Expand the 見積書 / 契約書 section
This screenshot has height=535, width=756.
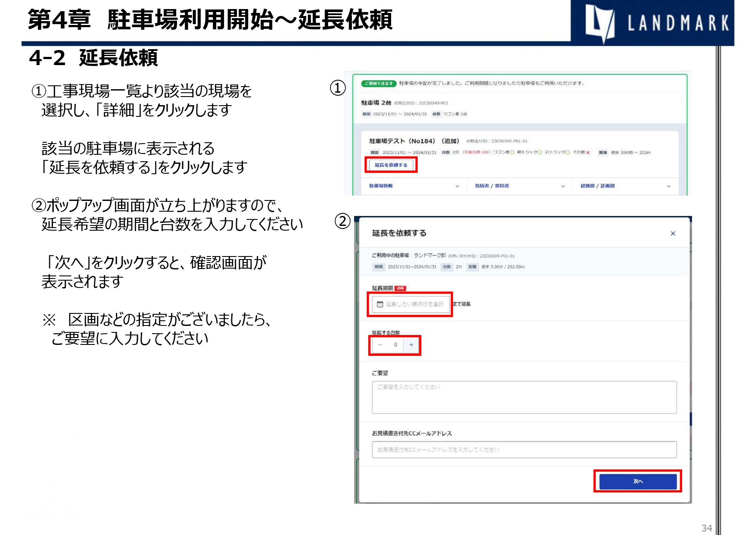pos(520,186)
